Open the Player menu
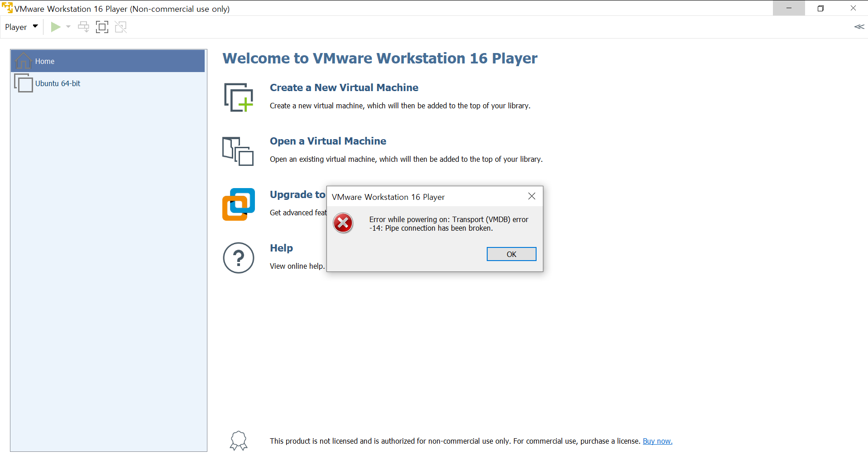The image size is (868, 460). point(21,27)
